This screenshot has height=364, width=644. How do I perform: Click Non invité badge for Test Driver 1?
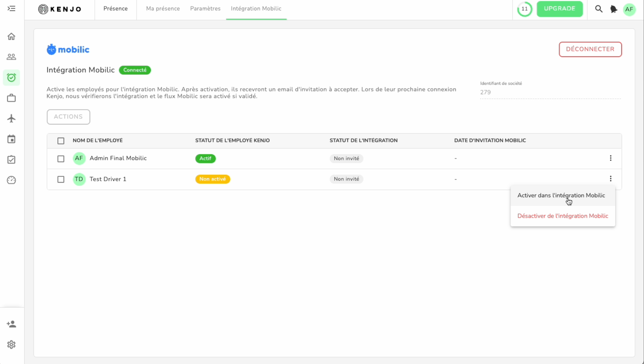(x=346, y=179)
